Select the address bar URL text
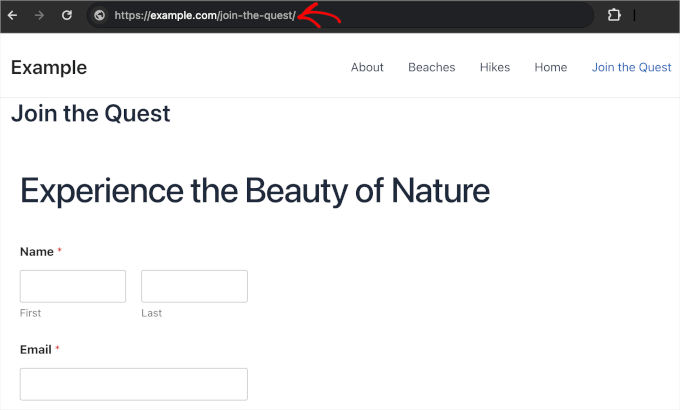The image size is (680, 410). [205, 16]
